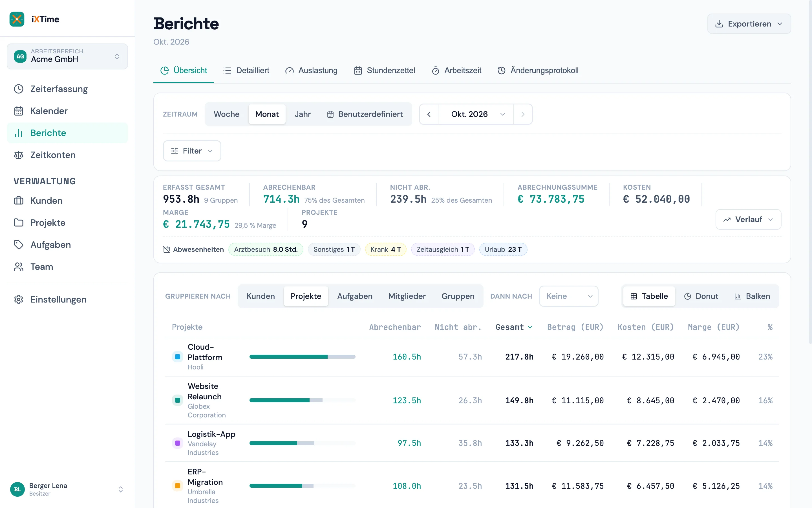Click the Krank 4 T absence chip
Screen dimensions: 812x508
coord(385,249)
